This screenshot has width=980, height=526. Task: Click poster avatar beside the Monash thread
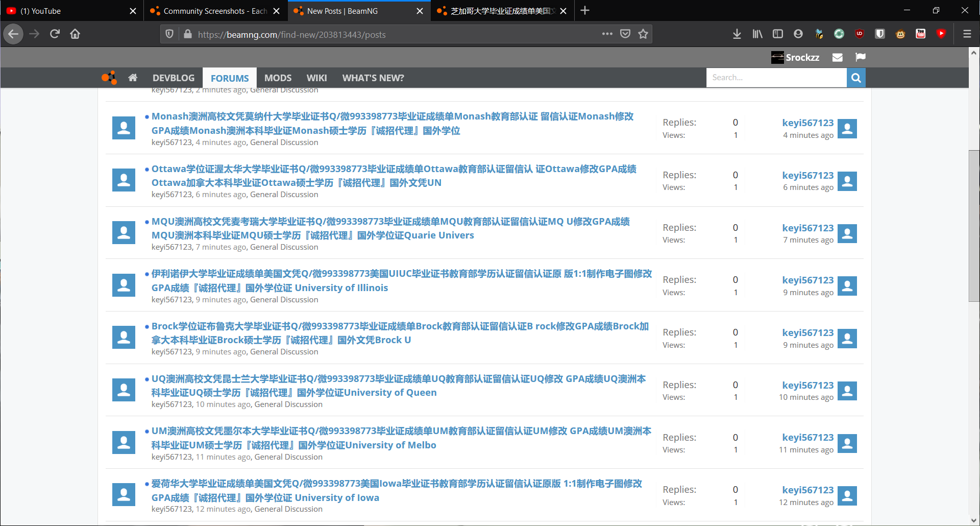(x=124, y=128)
